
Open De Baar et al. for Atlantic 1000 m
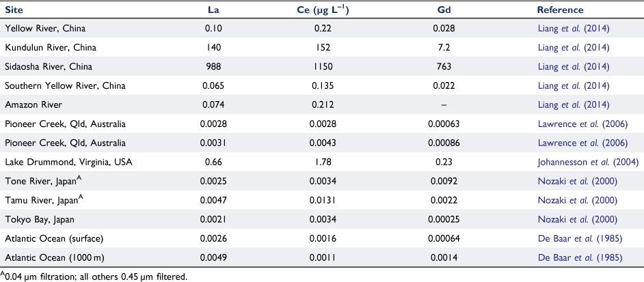coord(580,258)
